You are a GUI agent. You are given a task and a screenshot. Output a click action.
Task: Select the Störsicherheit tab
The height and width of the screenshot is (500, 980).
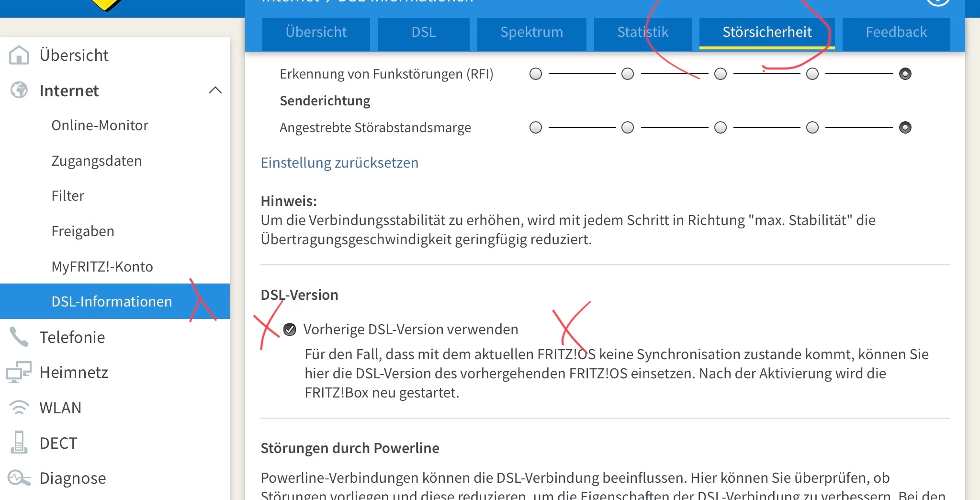tap(767, 33)
